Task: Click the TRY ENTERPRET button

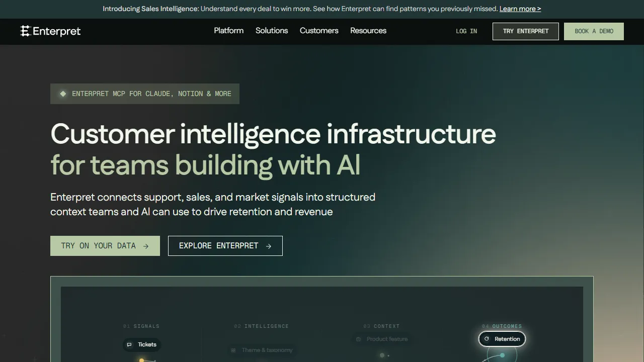Action: click(525, 31)
